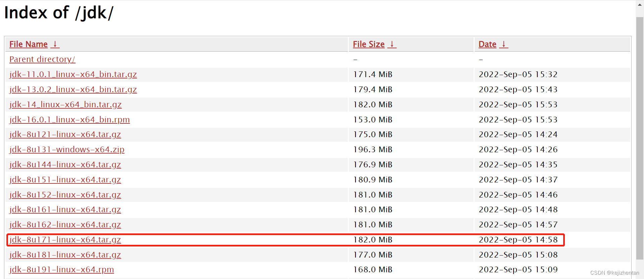Select the 171.4 MiB file size

point(373,74)
